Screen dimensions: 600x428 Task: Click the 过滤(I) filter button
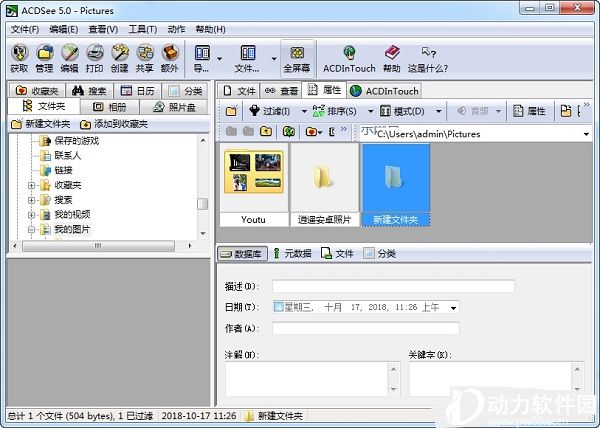[x=270, y=111]
